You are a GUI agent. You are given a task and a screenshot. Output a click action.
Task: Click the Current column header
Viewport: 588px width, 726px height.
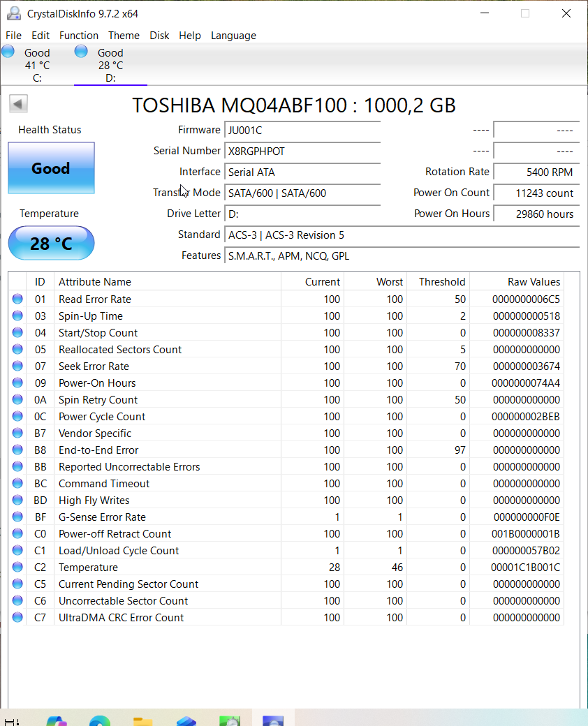click(x=312, y=281)
